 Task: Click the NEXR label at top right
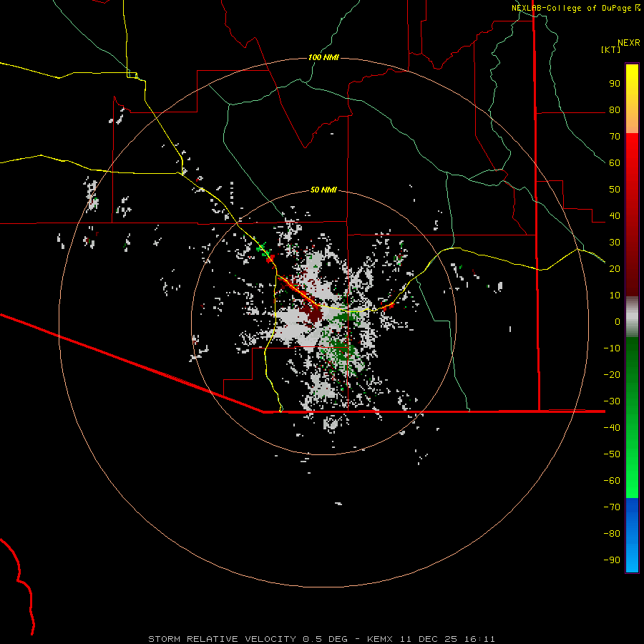point(629,43)
